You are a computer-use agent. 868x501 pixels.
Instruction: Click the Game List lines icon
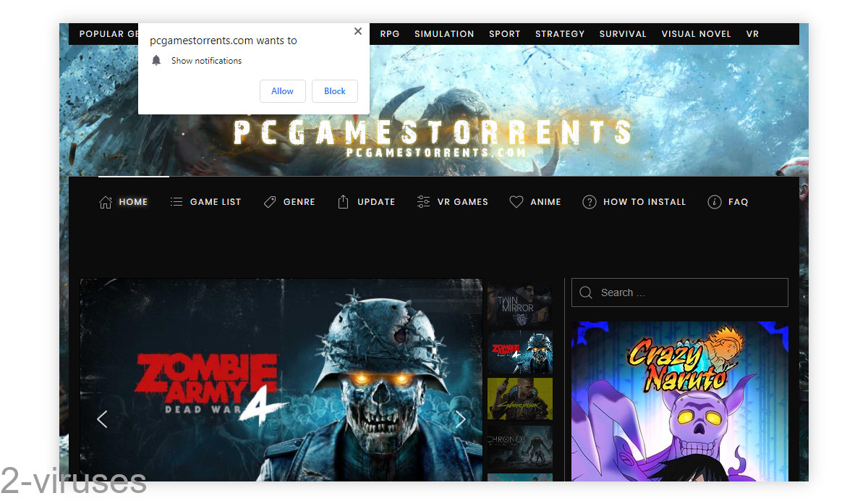point(176,202)
